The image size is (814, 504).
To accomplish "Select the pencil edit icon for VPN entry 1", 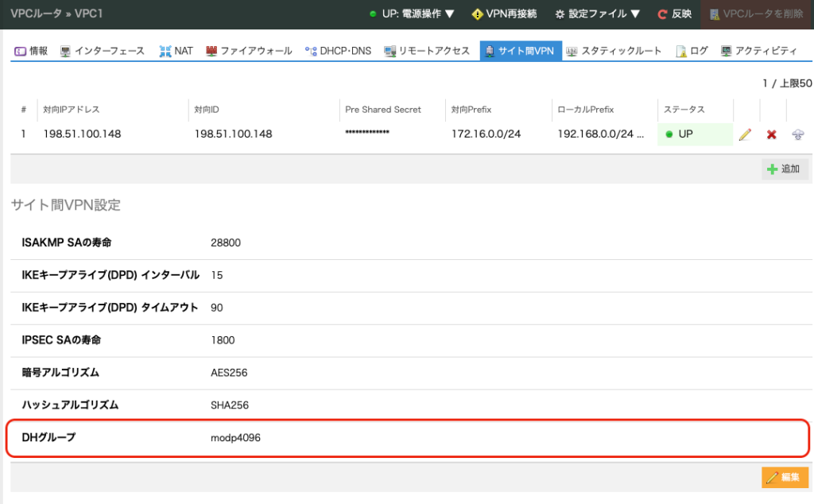I will 745,134.
